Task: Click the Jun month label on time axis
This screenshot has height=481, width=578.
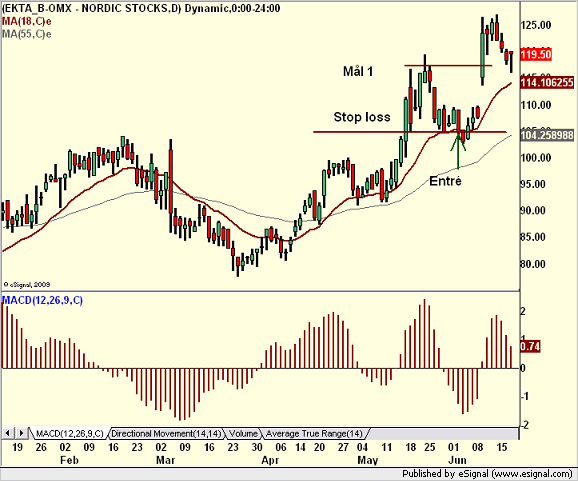Action: click(457, 460)
